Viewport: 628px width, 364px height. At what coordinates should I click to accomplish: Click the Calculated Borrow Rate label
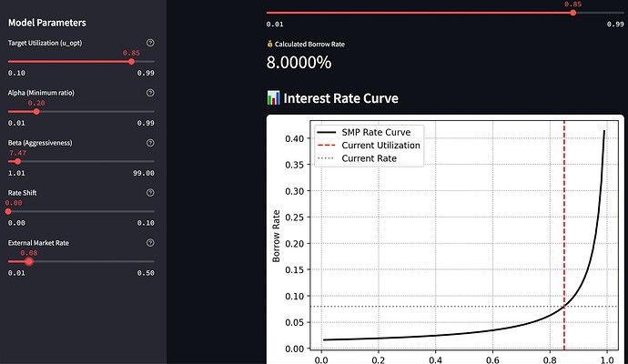[x=309, y=44]
